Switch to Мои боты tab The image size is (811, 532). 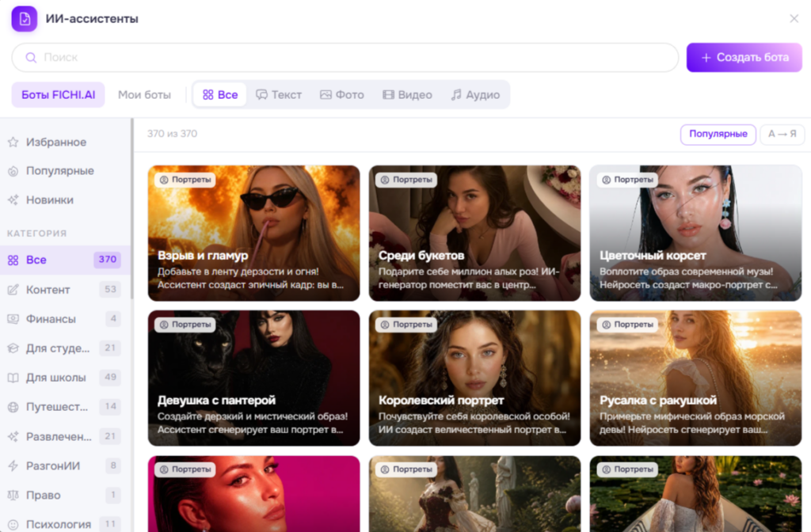click(x=144, y=95)
